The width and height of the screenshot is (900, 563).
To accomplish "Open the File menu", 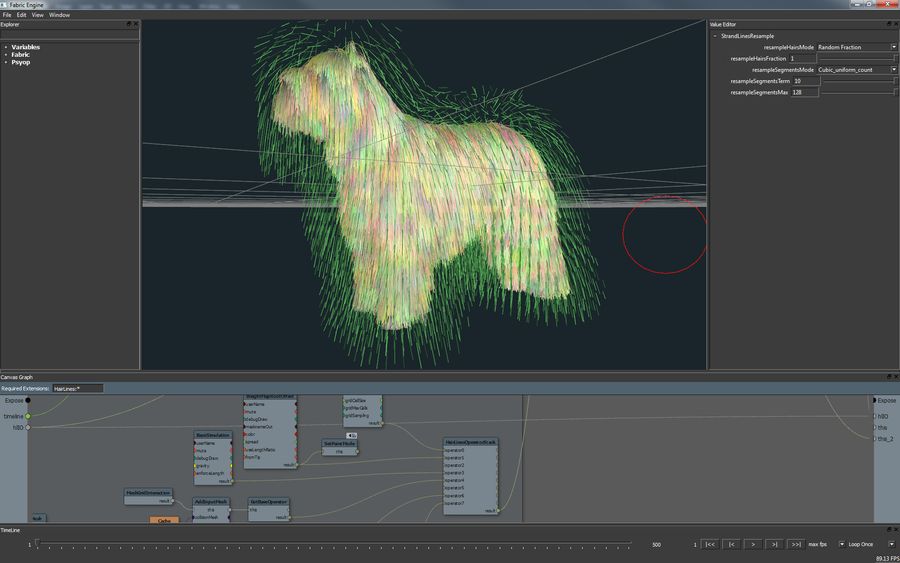I will 6,15.
